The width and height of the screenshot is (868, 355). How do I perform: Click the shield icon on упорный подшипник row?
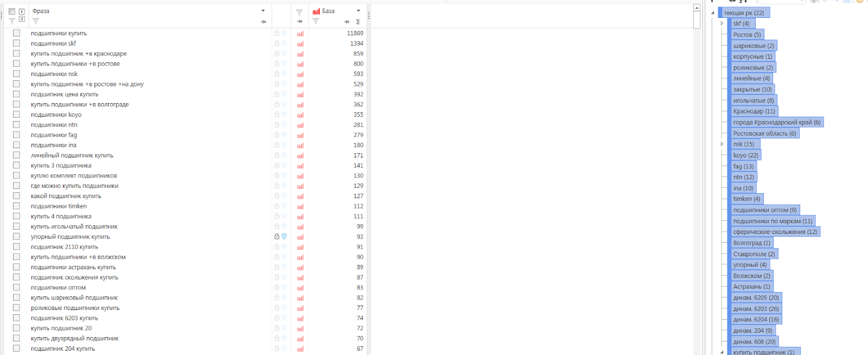[x=284, y=237]
